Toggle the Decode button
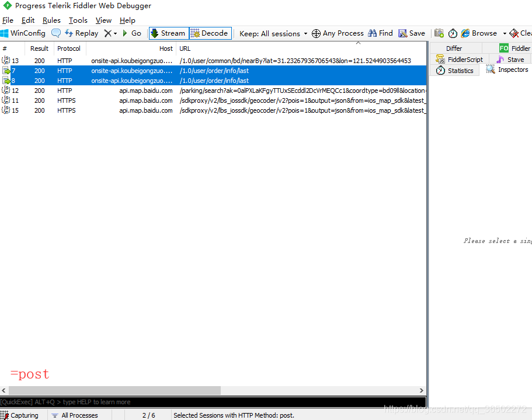This screenshot has height=420, width=532. pos(210,33)
